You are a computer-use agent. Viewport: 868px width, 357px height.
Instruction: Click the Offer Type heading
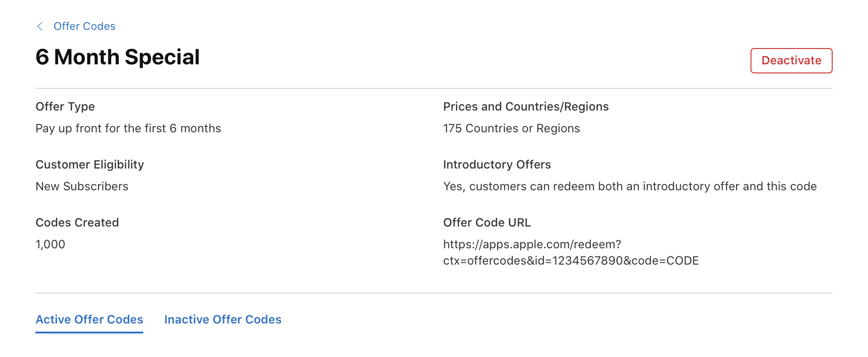[x=65, y=107]
